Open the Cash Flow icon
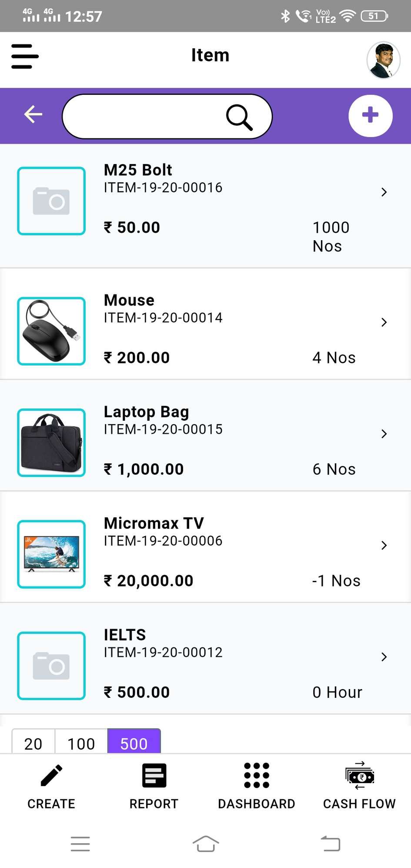This screenshot has width=411, height=868. click(x=359, y=776)
